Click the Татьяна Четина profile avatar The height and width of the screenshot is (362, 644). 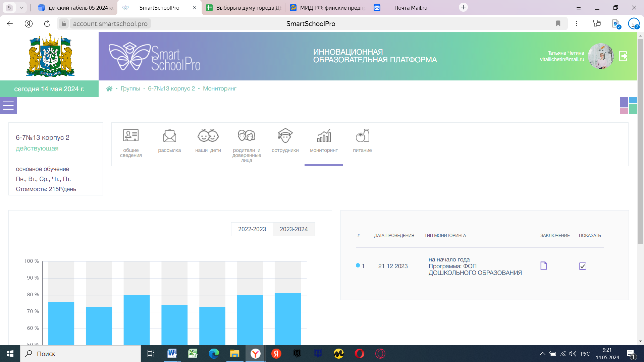pyautogui.click(x=601, y=56)
